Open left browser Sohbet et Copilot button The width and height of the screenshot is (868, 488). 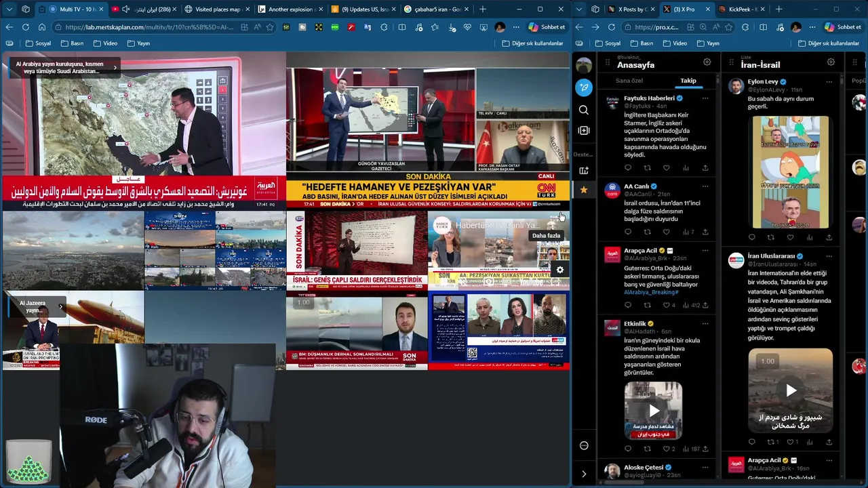click(547, 27)
